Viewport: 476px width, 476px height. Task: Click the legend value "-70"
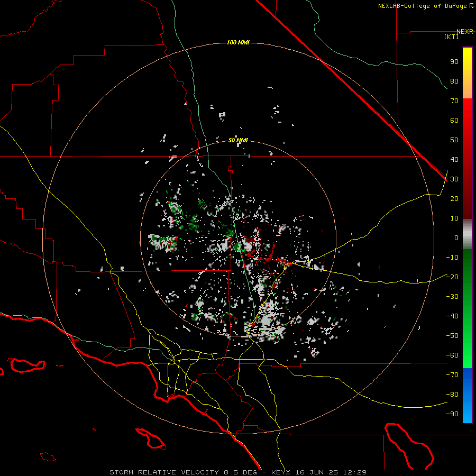pyautogui.click(x=452, y=375)
